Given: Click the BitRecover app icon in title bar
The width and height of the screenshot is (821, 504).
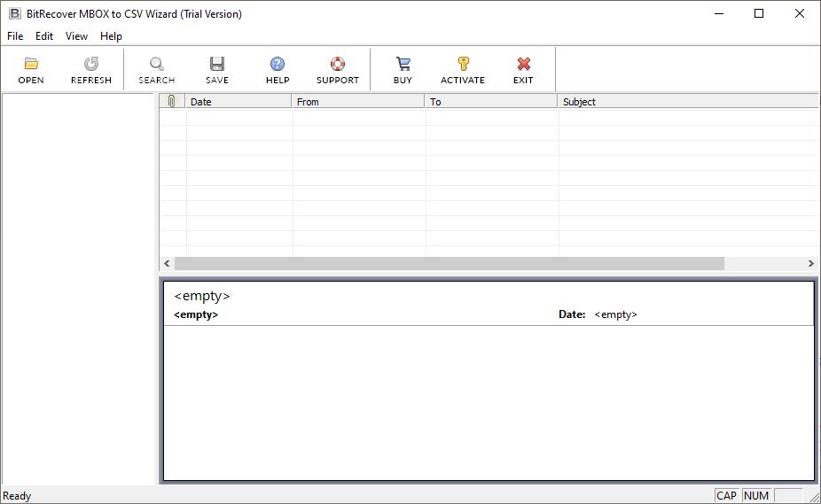Looking at the screenshot, I should click(15, 13).
